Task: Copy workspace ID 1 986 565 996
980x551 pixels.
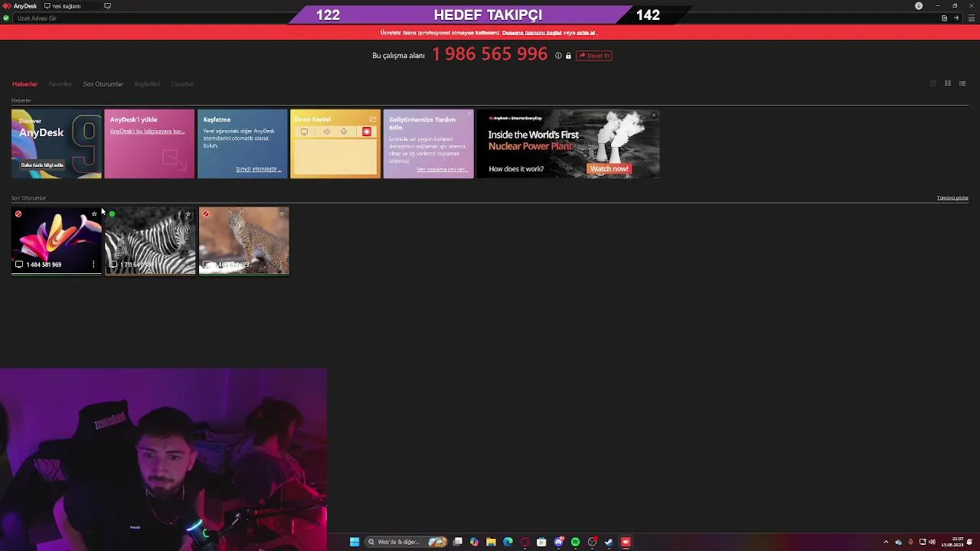Action: point(490,54)
